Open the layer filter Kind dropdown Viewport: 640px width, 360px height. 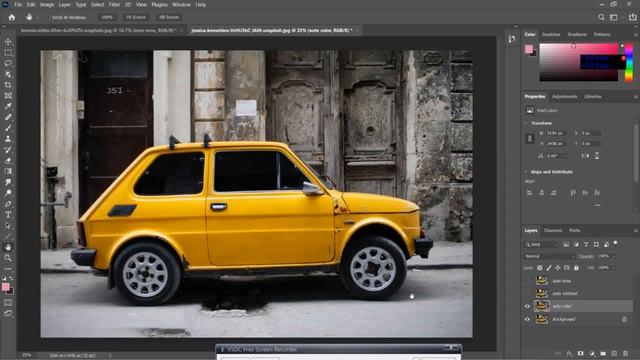[542, 244]
